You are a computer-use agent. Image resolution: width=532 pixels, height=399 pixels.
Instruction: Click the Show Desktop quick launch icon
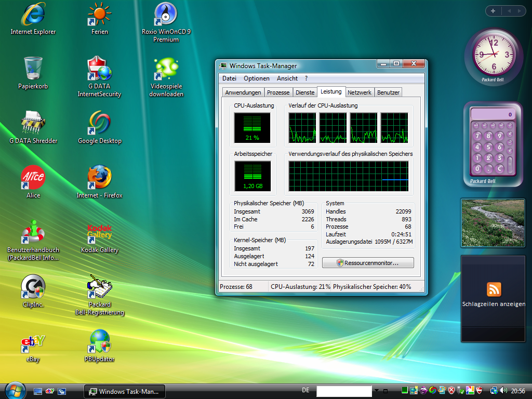tap(37, 391)
